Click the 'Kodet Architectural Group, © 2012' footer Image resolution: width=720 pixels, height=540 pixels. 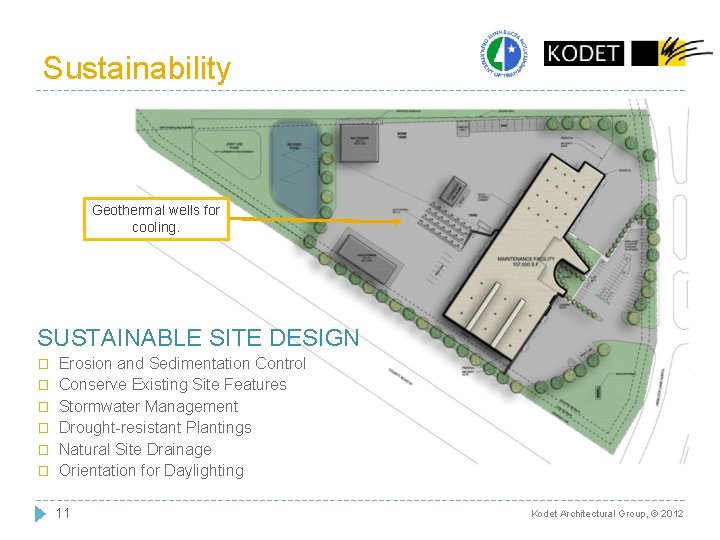click(607, 513)
